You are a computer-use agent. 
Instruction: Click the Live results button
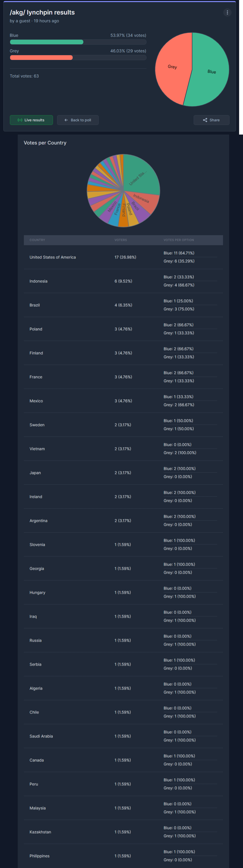coord(31,120)
